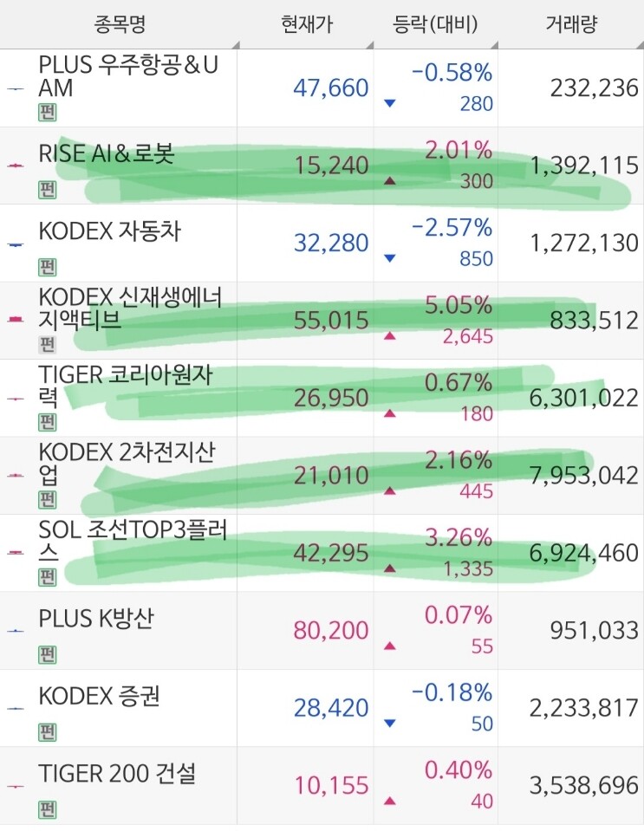Click the red up triangle in the PLUS K방산 row
This screenshot has height=831, width=644.
pyautogui.click(x=389, y=646)
